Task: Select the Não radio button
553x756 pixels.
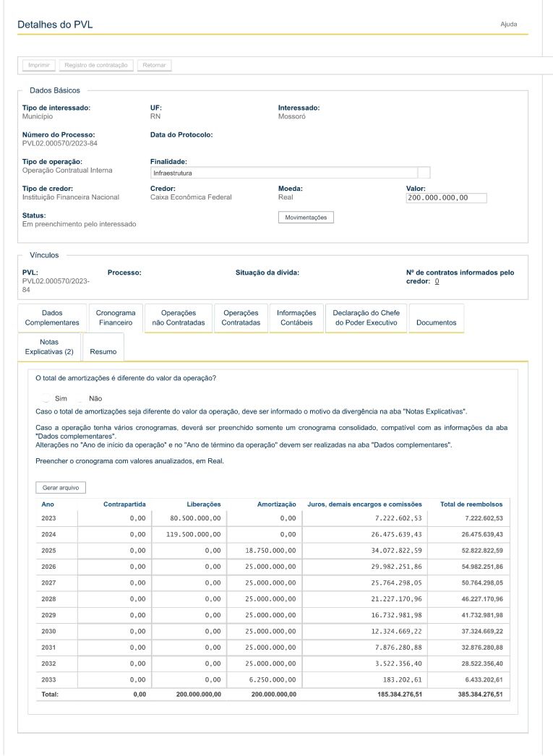Action: [80, 399]
